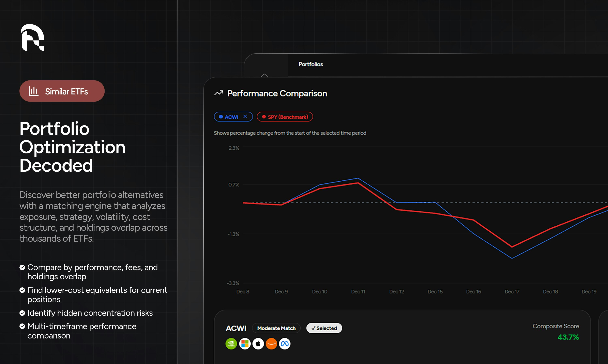Toggle the ACWI series chip
This screenshot has height=364, width=608.
coord(231,117)
